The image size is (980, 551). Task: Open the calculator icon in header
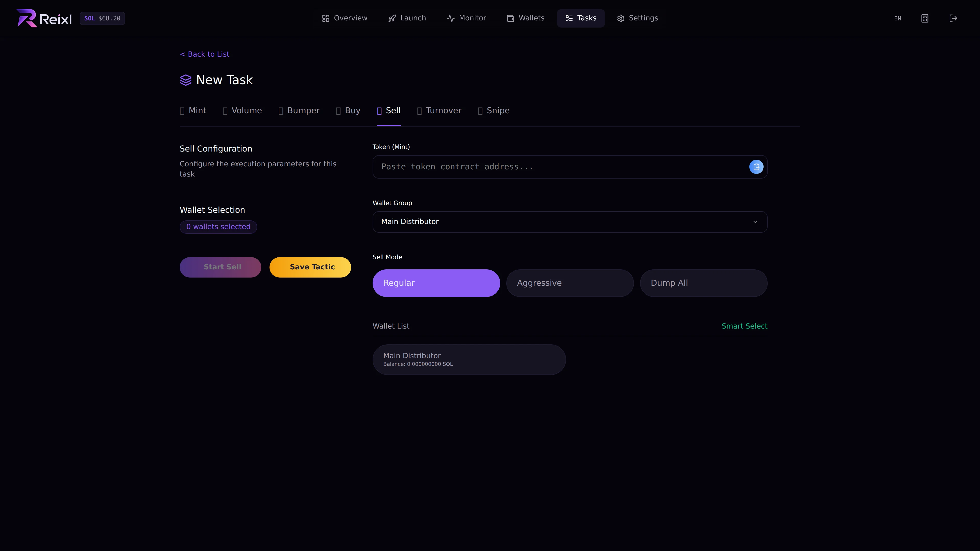click(925, 18)
